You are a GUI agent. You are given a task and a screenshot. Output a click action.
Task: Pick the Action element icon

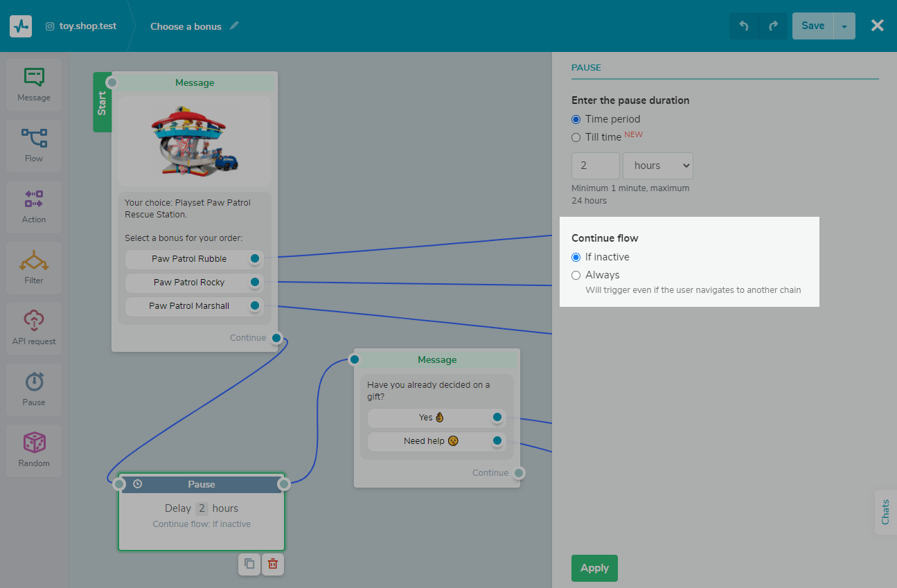tap(34, 206)
